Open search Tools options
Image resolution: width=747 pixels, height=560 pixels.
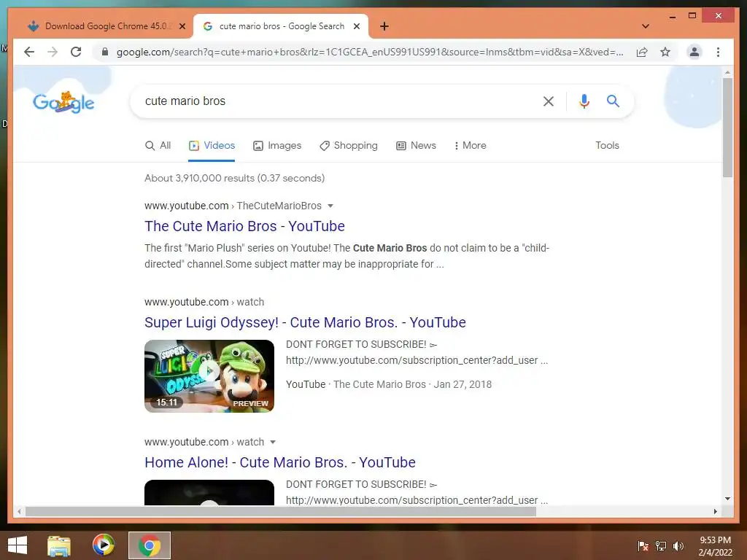point(607,145)
